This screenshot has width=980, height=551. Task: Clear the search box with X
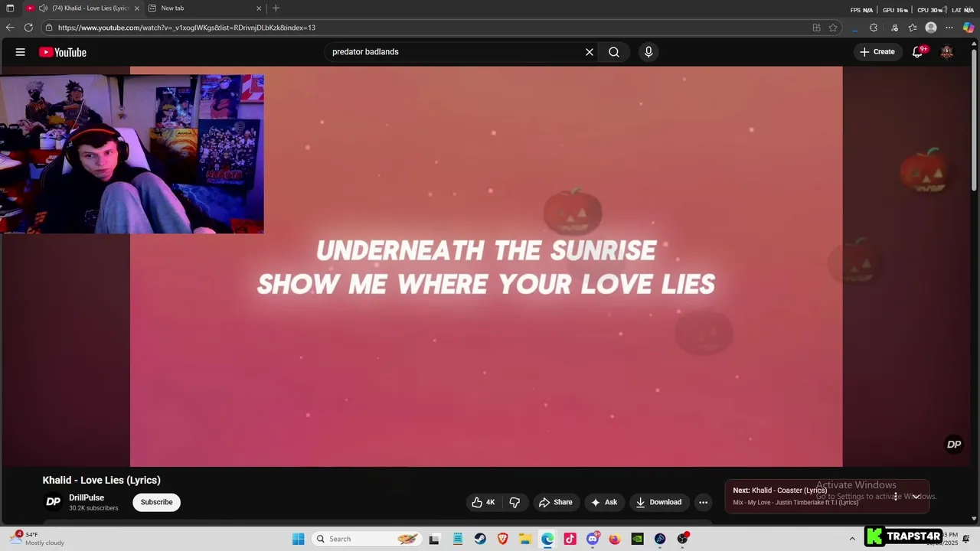590,52
